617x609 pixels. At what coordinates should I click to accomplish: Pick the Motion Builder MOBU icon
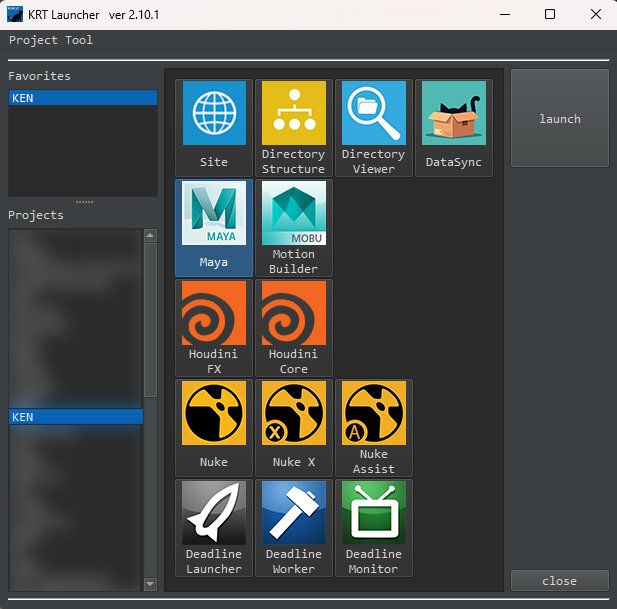(294, 213)
